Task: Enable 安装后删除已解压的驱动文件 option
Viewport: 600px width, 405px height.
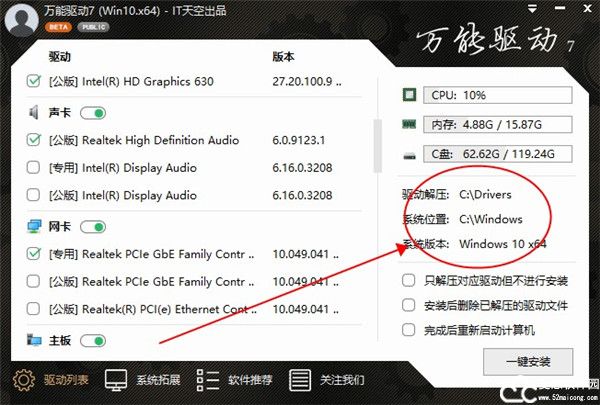Action: [x=408, y=305]
